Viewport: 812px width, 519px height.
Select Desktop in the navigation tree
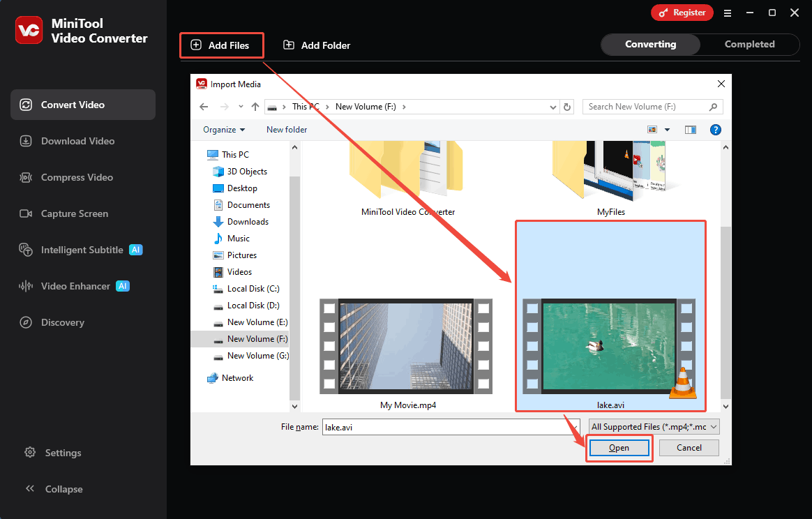[235, 188]
